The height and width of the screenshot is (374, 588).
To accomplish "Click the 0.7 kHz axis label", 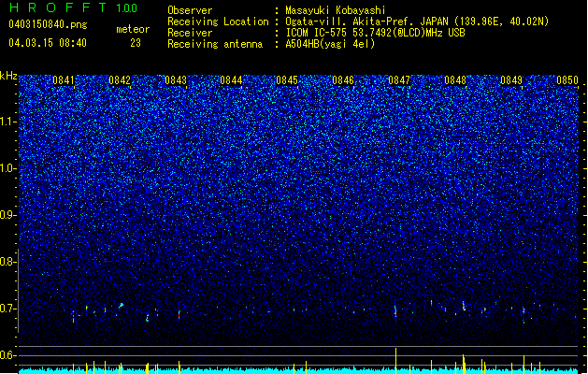I will 7,309.
